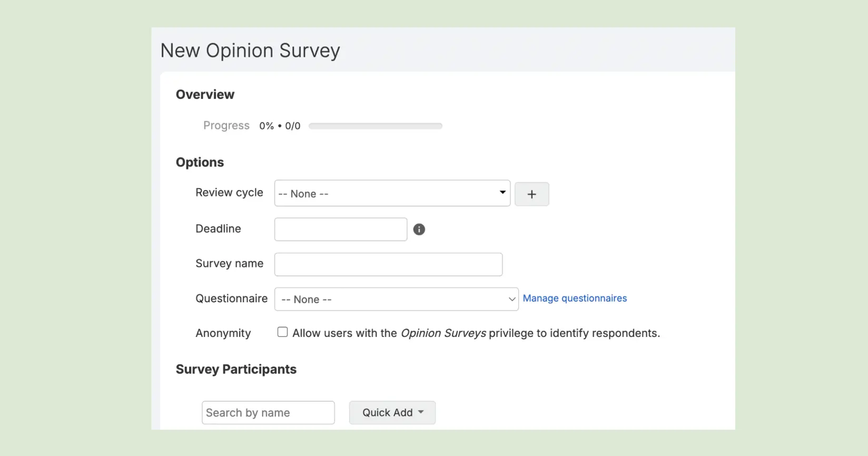868x456 pixels.
Task: Click the Search by name field
Action: coord(268,413)
